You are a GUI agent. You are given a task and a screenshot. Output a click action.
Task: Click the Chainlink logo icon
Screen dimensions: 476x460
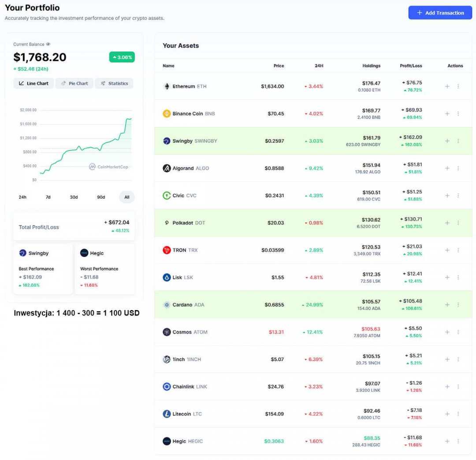point(167,387)
